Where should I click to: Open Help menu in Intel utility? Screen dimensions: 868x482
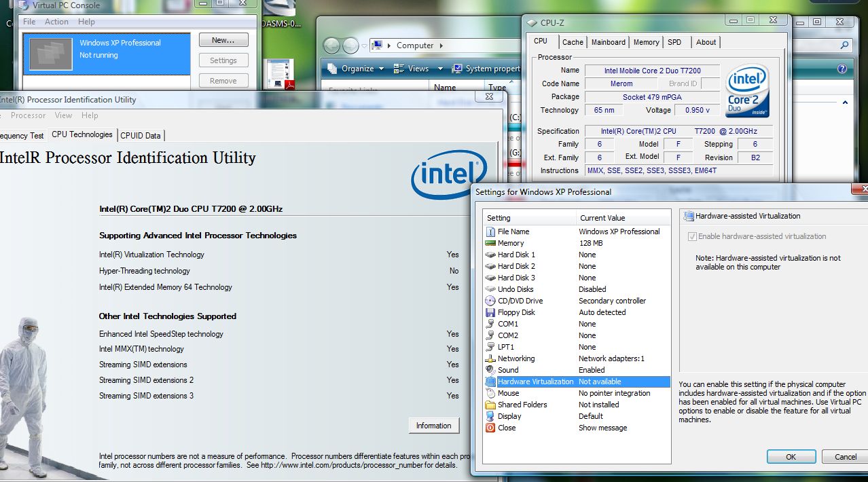(90, 115)
